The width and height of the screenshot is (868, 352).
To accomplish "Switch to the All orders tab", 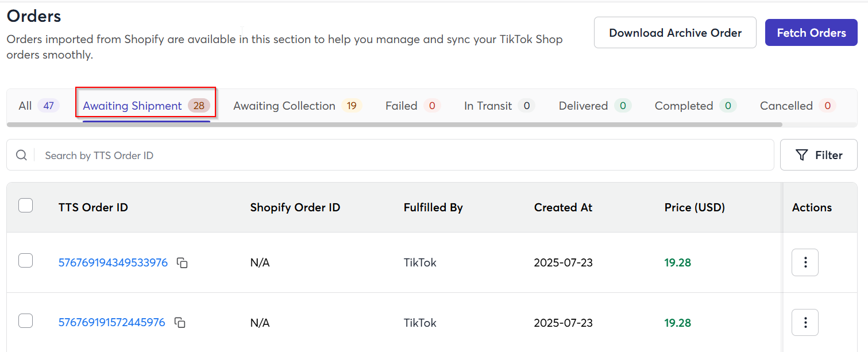I will pos(38,106).
